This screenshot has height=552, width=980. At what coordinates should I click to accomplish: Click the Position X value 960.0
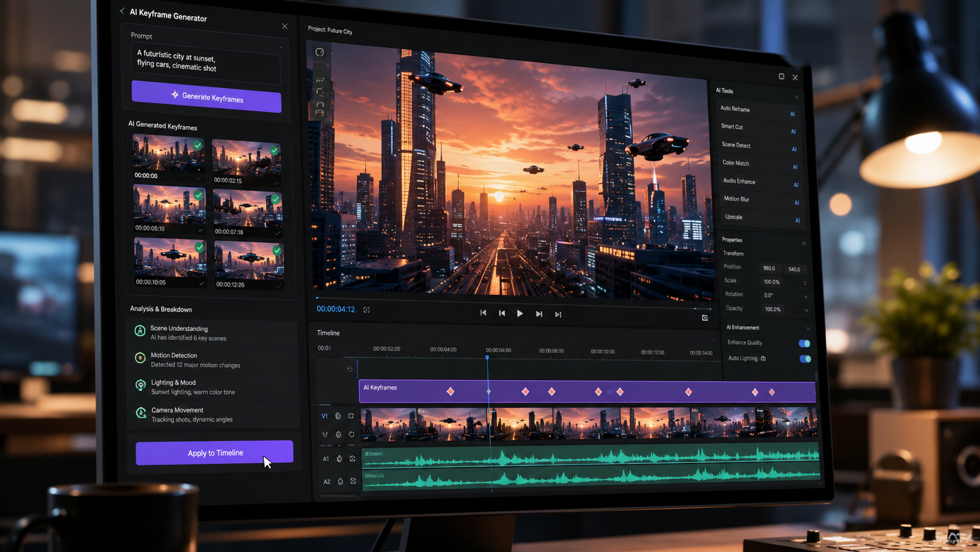769,268
